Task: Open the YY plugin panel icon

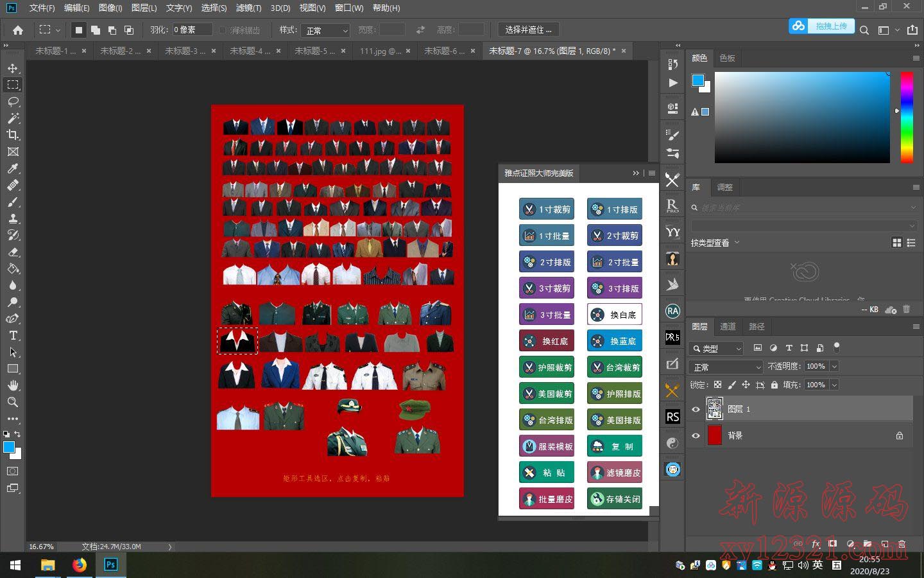Action: [x=672, y=232]
